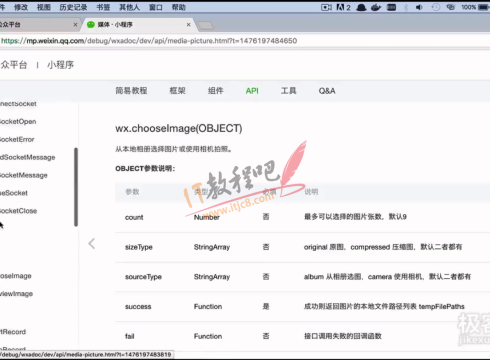Click the battery indicator icon
Image resolution: width=490 pixels, height=360 pixels.
tap(484, 7)
